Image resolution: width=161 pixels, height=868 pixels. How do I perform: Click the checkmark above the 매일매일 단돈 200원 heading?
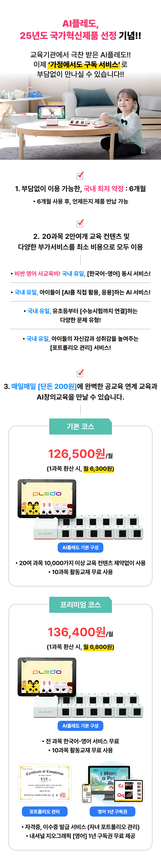coord(80,373)
